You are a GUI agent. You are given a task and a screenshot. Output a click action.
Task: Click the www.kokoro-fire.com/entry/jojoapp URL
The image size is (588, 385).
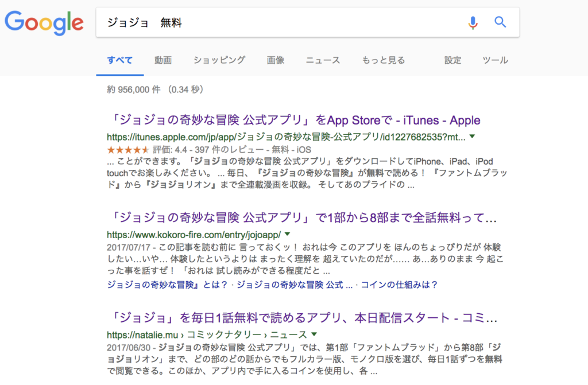194,235
